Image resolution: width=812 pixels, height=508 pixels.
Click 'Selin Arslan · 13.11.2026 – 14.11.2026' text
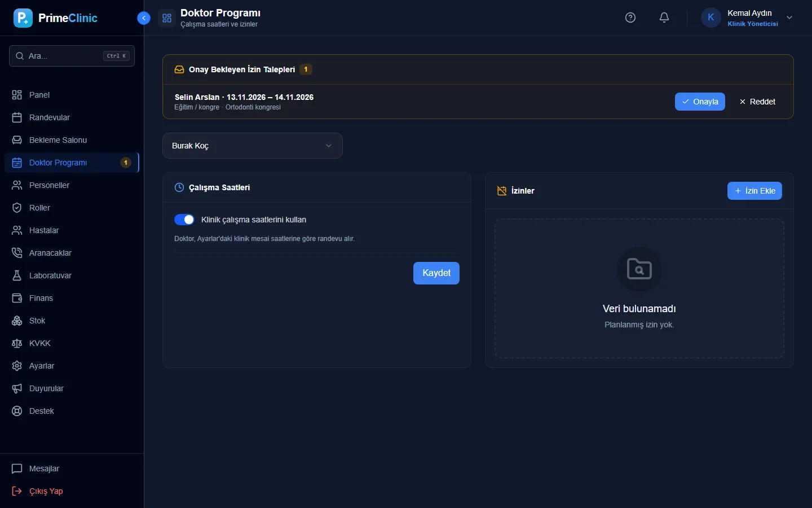point(244,97)
